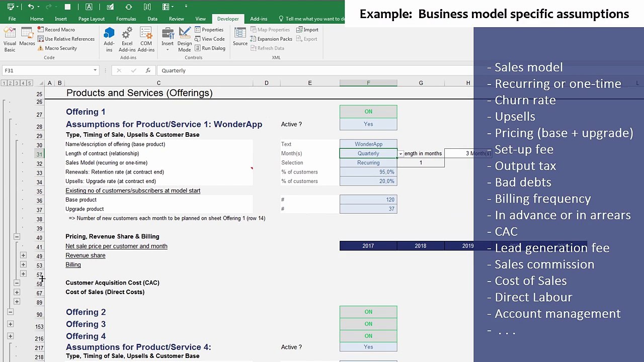Expand the Offering 2 outline group
Viewport: 644px width, 362px height.
[x=11, y=324]
